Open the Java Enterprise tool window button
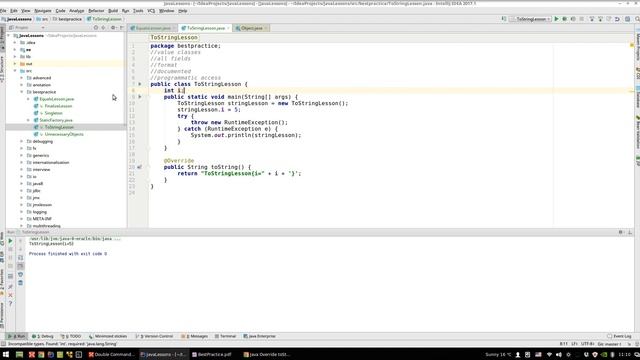Screen dimensions: 640x360 point(259,336)
